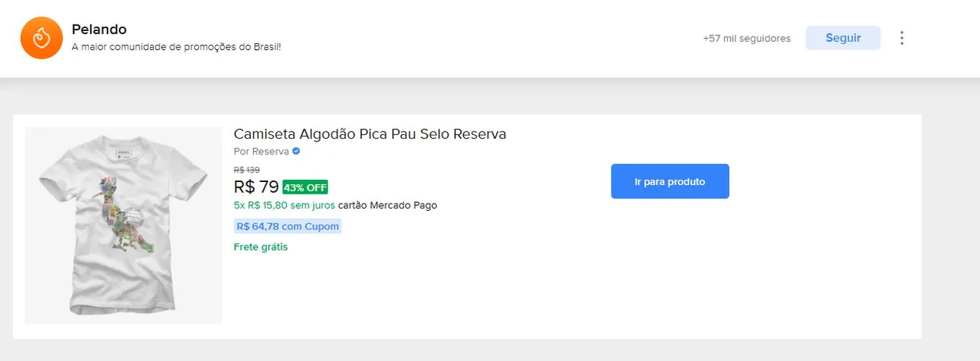Viewport: 980px width, 361px height.
Task: Click the Por Reserva seller link
Action: tap(261, 152)
